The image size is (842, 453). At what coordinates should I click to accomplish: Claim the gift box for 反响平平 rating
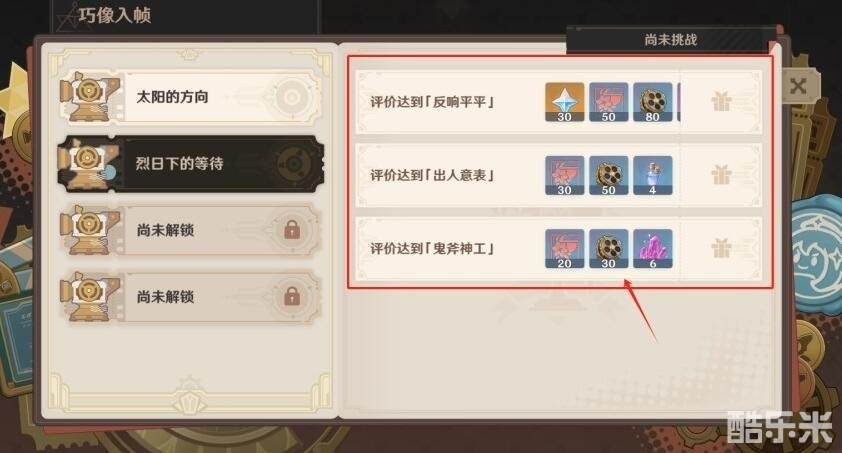tap(721, 101)
